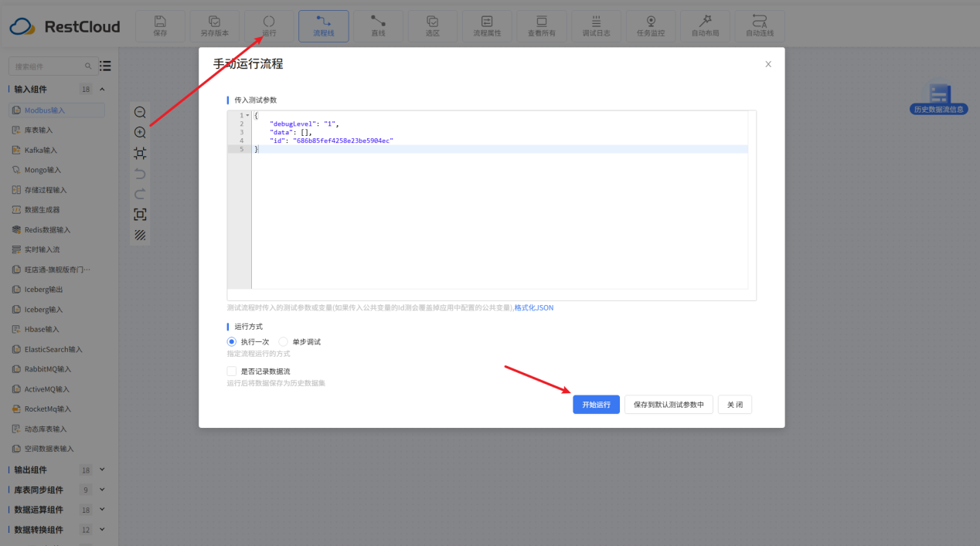The height and width of the screenshot is (546, 980).
Task: Click the fit-to-canvas frame icon
Action: 140,153
